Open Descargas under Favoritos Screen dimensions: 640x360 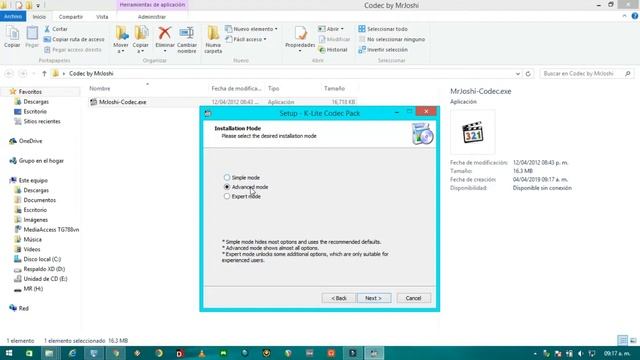tap(36, 102)
